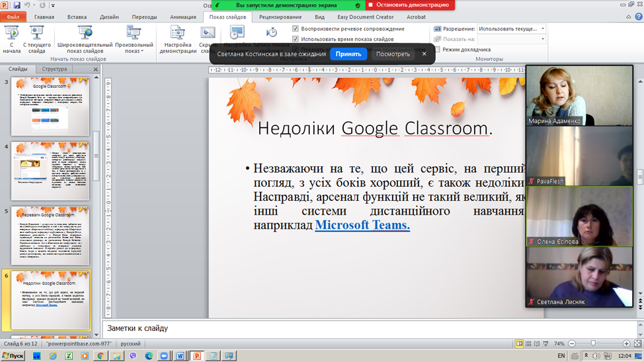
Task: Open Quick Access toolbar customize arrow
Action: coord(53,6)
